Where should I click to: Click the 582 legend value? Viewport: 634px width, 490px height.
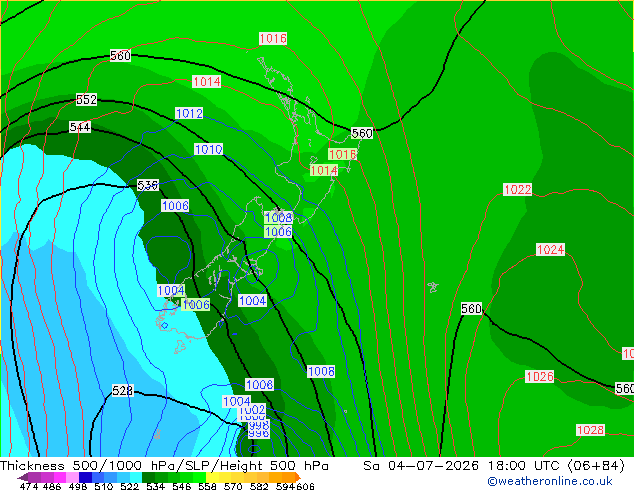tap(259, 486)
